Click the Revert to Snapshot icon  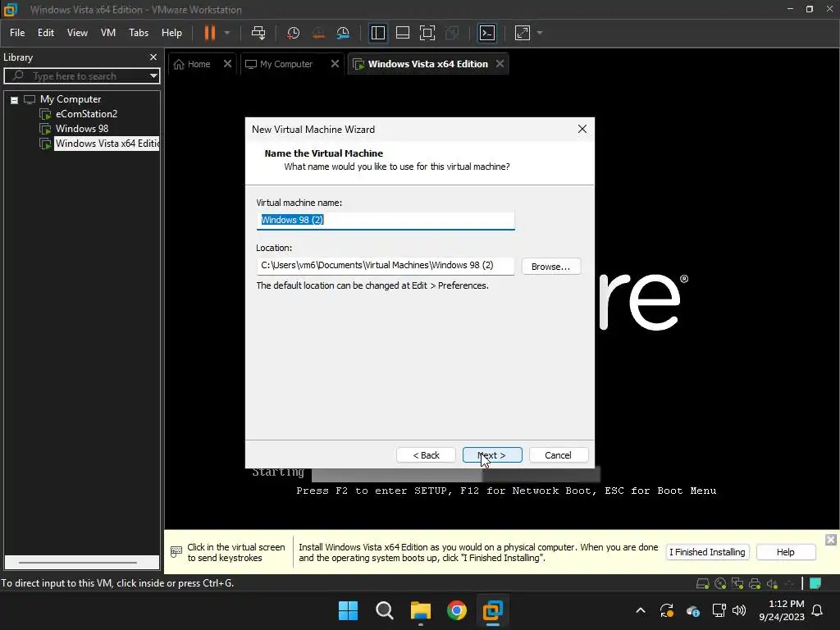point(318,33)
